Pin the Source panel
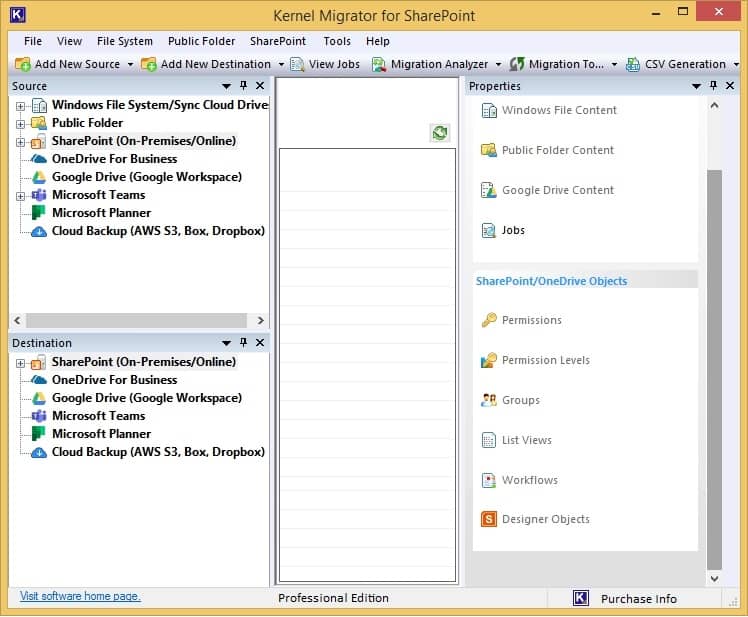Screen dimensions: 748x617 click(243, 86)
